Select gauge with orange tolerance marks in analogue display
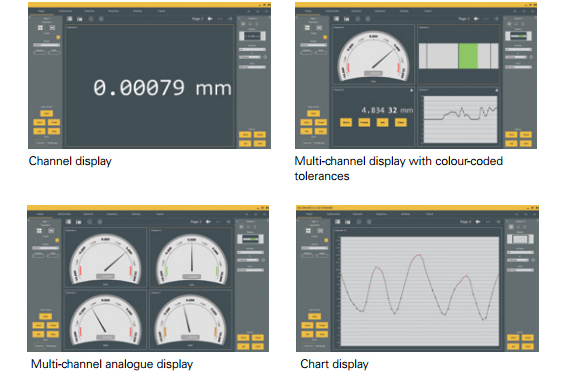Viewport: 570px width, 375px height. (191, 320)
